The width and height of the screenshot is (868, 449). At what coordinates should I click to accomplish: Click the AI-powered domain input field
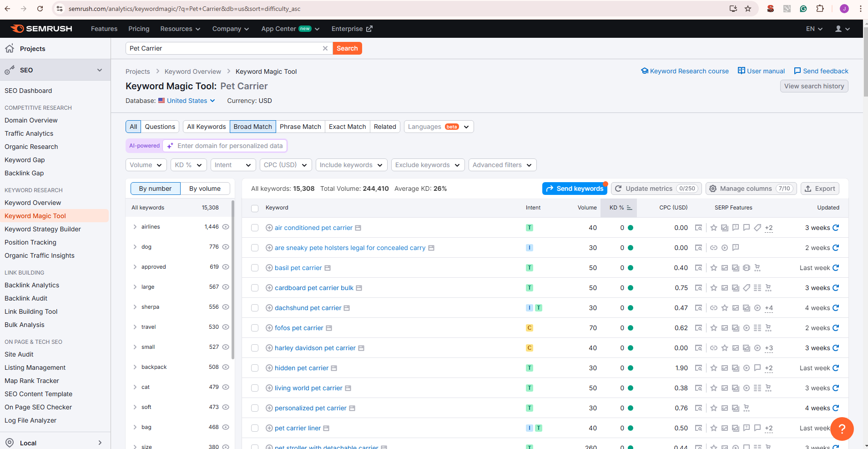coord(230,146)
